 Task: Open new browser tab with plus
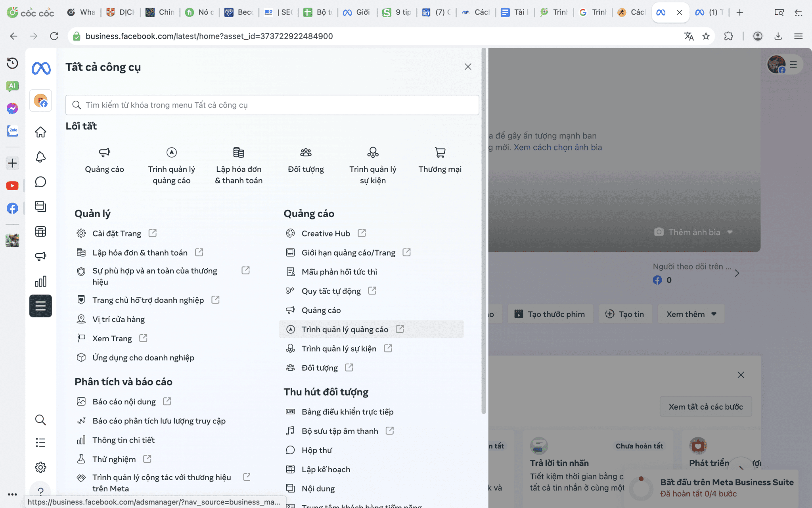[x=739, y=12]
